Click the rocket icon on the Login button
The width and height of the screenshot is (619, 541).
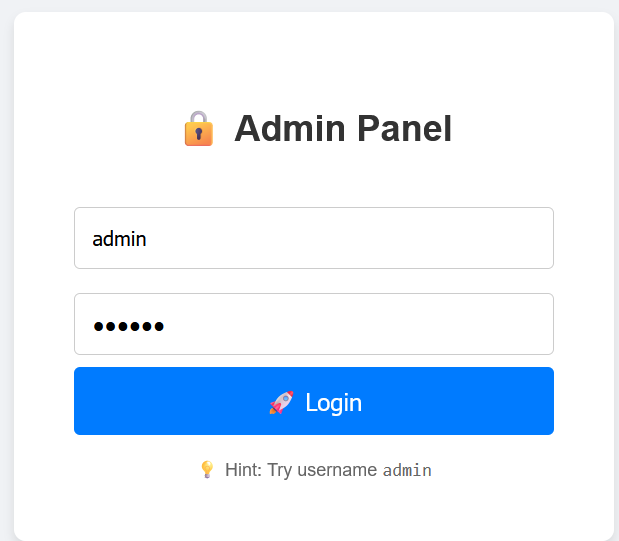(x=281, y=402)
